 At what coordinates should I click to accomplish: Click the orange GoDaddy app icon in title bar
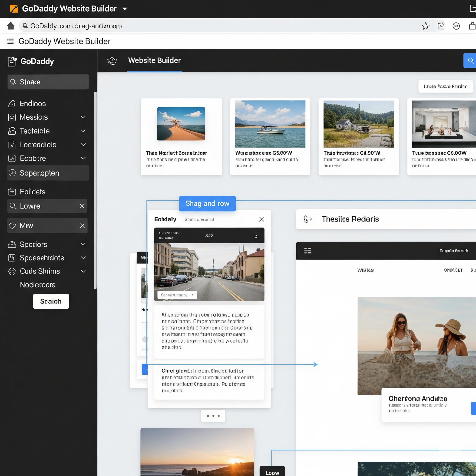coord(14,9)
